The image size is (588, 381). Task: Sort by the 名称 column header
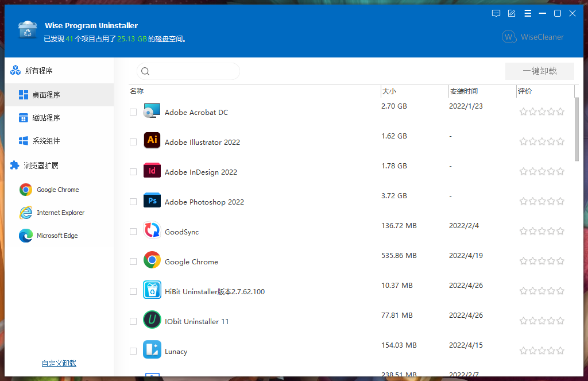(254, 91)
